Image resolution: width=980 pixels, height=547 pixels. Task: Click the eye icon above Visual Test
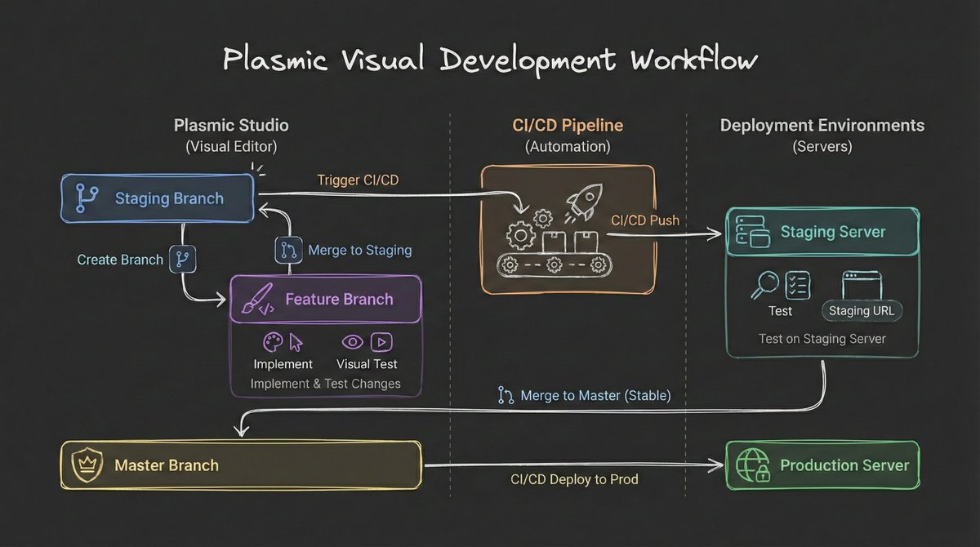(x=353, y=342)
